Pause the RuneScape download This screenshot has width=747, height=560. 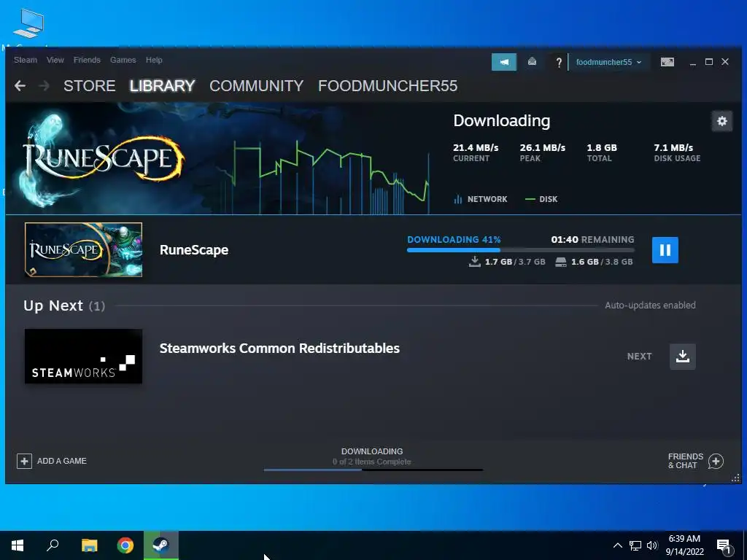coord(665,250)
